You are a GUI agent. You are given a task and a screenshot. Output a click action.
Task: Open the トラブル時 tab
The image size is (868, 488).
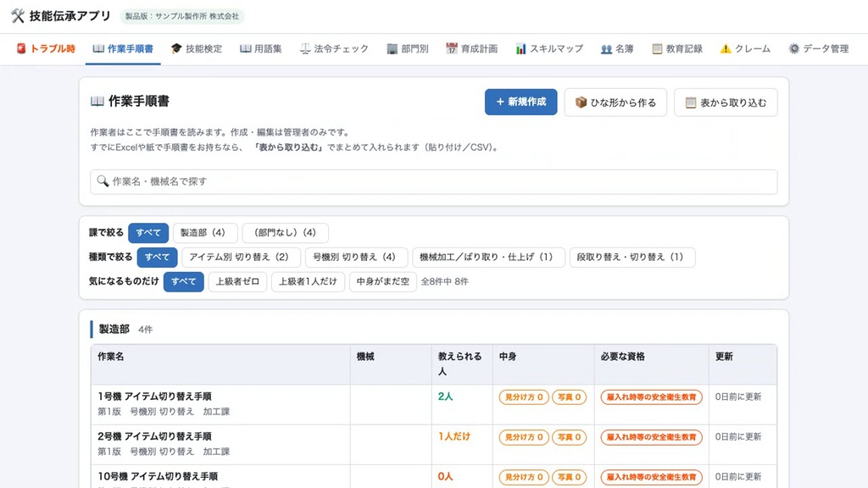46,48
